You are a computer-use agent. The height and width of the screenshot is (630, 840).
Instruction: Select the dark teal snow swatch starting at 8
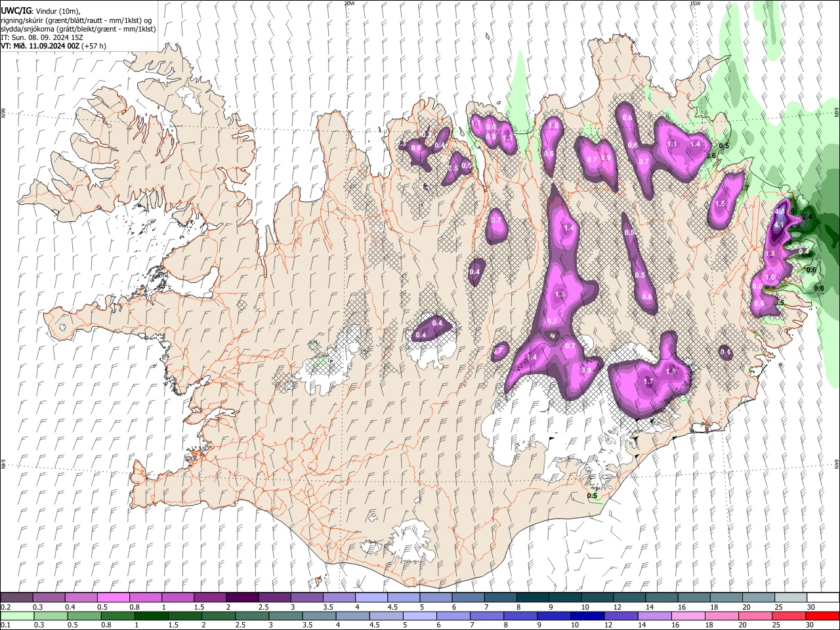pyautogui.click(x=532, y=598)
